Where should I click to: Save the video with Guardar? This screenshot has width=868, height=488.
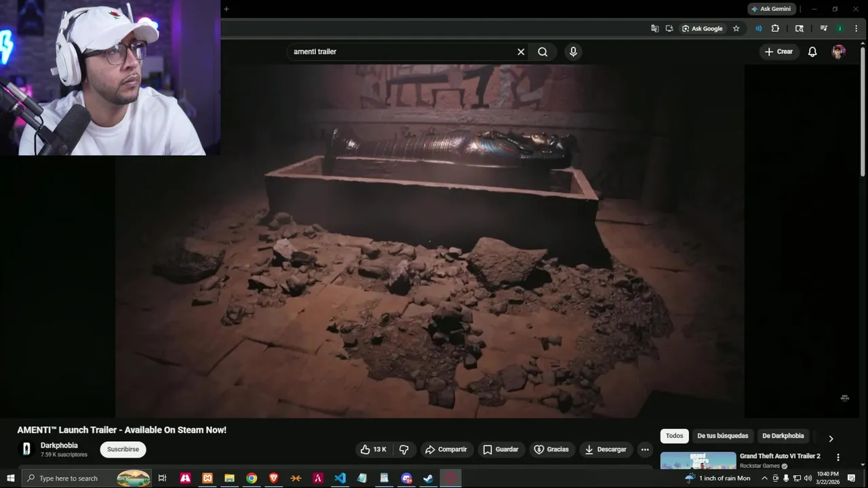pyautogui.click(x=500, y=449)
